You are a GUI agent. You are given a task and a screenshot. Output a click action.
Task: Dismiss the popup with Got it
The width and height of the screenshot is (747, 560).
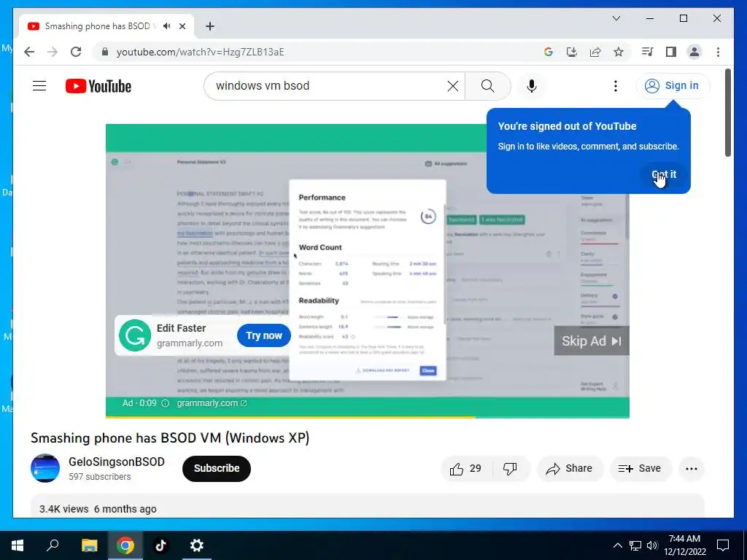[x=664, y=174]
